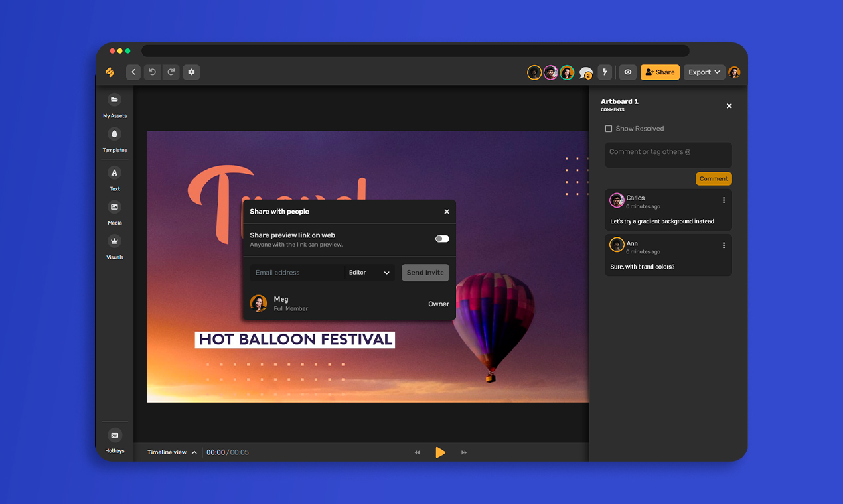Open options menu on Ann's comment

tap(724, 245)
